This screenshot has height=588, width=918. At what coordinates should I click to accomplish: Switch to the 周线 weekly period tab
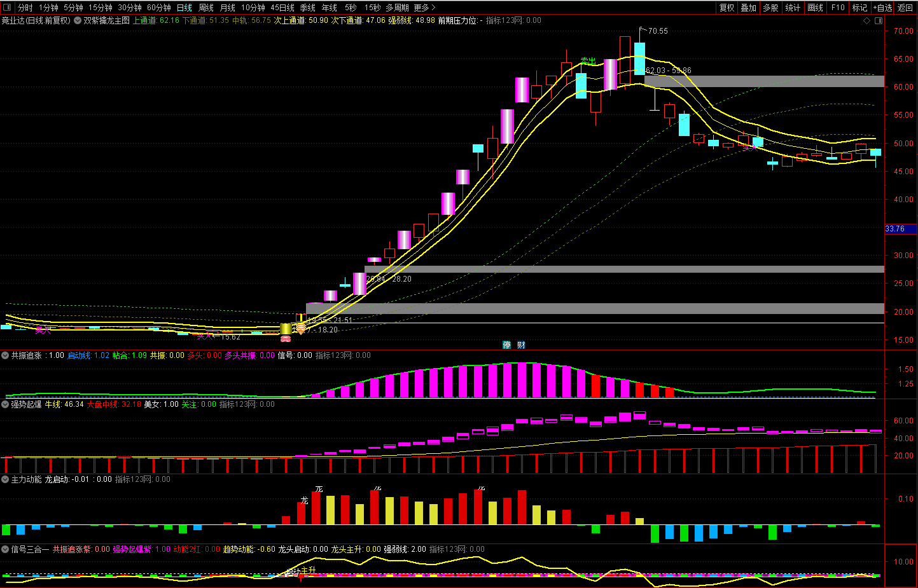206,8
